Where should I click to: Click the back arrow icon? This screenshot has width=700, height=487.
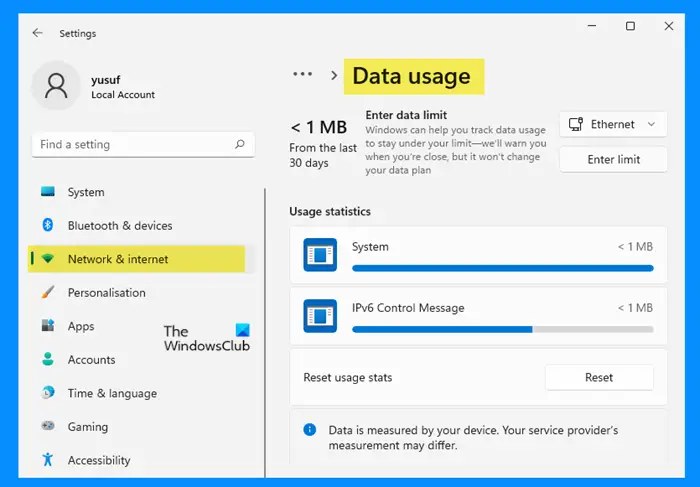pos(38,33)
